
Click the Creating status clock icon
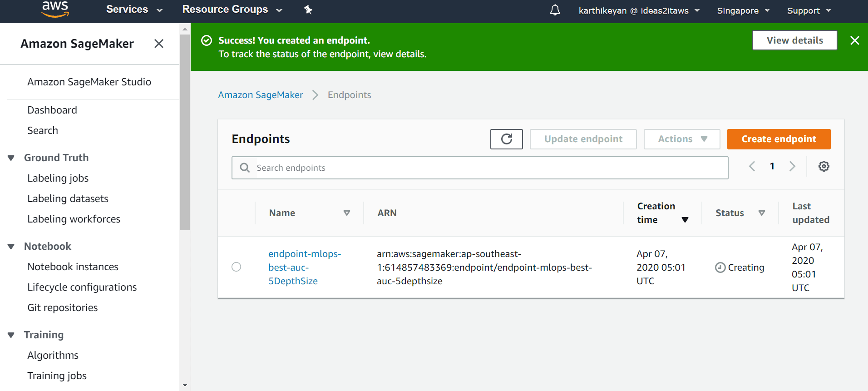coord(720,267)
